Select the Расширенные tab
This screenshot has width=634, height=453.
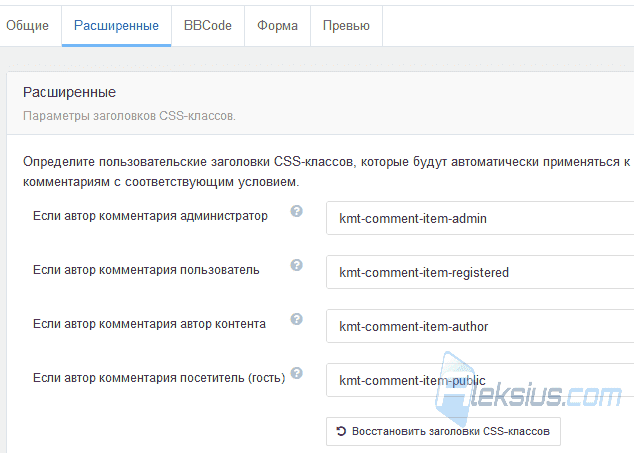pyautogui.click(x=116, y=26)
